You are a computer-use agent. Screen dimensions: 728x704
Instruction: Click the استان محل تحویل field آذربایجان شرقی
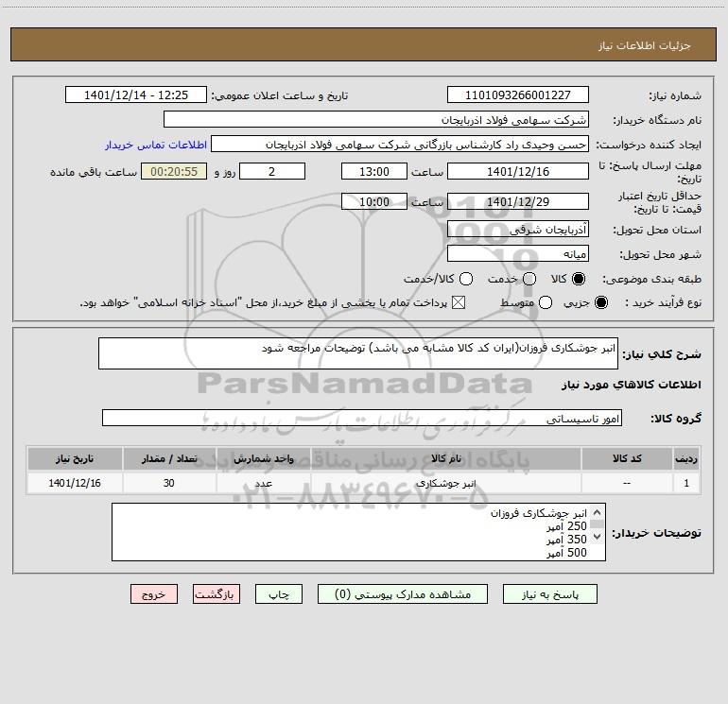tap(518, 229)
